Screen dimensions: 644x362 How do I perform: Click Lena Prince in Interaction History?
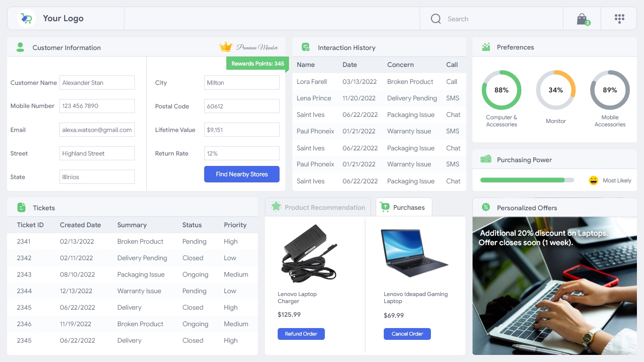click(314, 98)
